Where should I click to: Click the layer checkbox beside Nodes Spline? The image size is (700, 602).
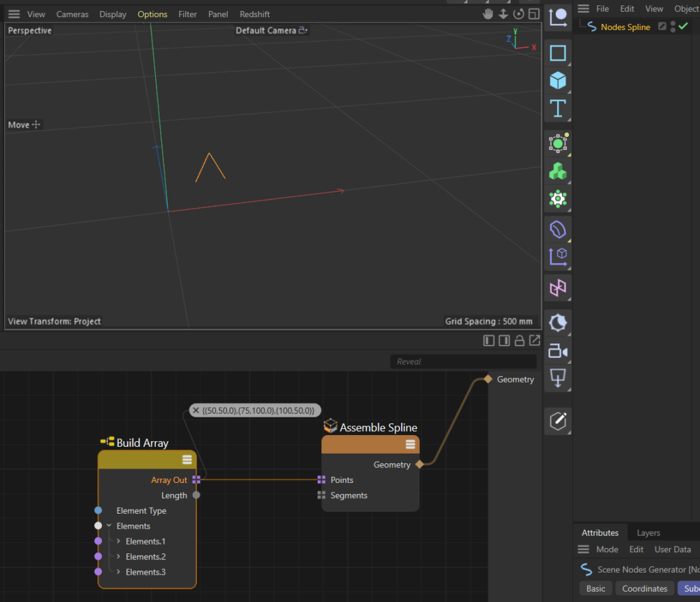pos(662,27)
